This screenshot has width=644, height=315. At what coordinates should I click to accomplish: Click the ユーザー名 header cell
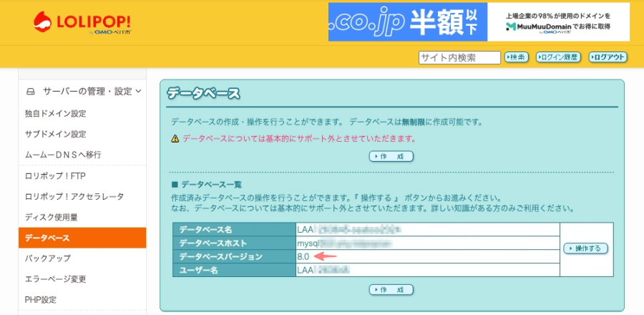(x=234, y=270)
